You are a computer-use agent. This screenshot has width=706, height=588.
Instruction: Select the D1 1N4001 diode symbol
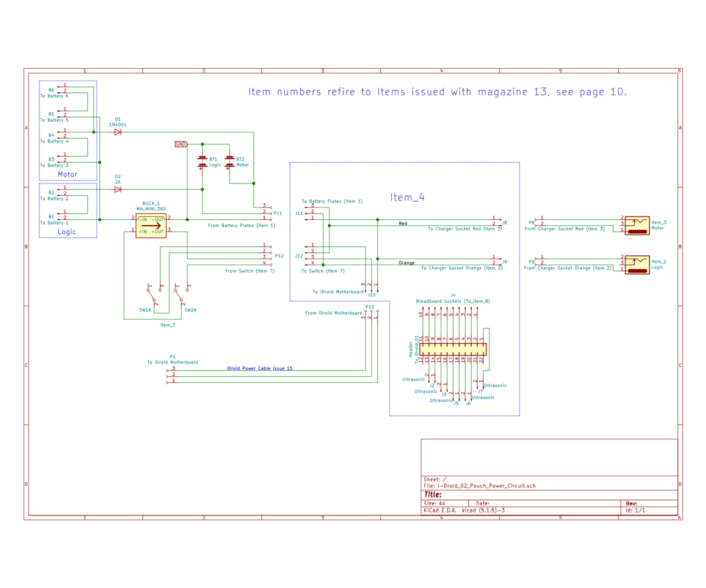117,132
